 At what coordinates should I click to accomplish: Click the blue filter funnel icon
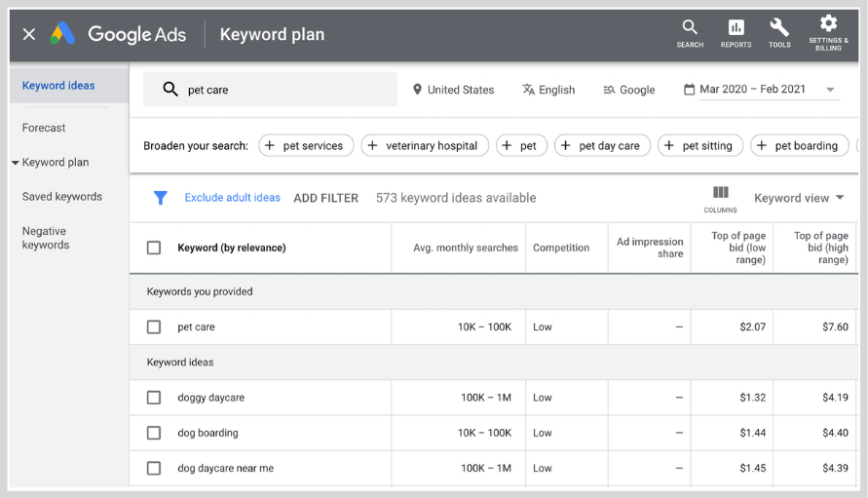click(x=161, y=198)
